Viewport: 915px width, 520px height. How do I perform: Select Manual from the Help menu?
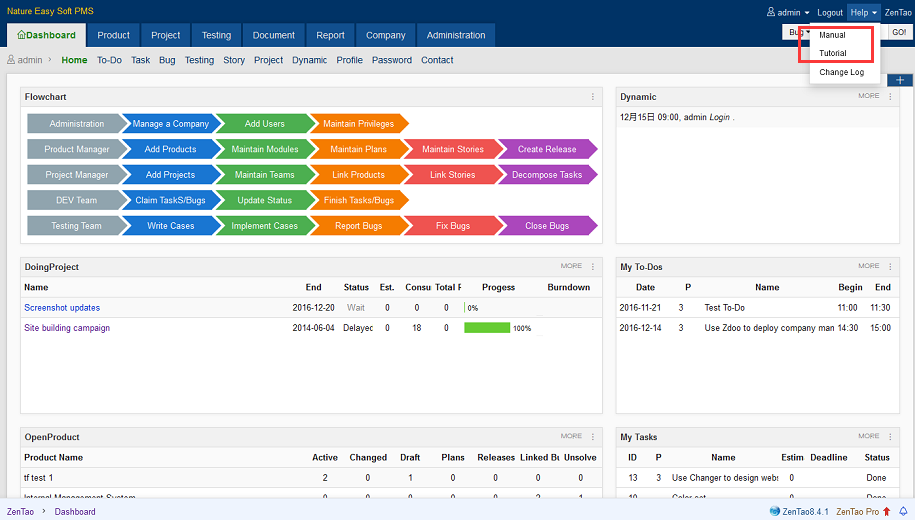[x=832, y=35]
